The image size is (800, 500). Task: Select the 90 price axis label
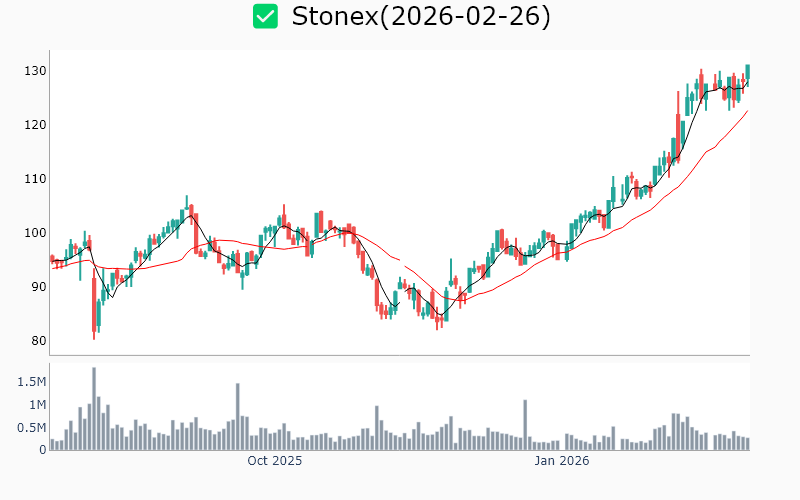[x=38, y=287]
